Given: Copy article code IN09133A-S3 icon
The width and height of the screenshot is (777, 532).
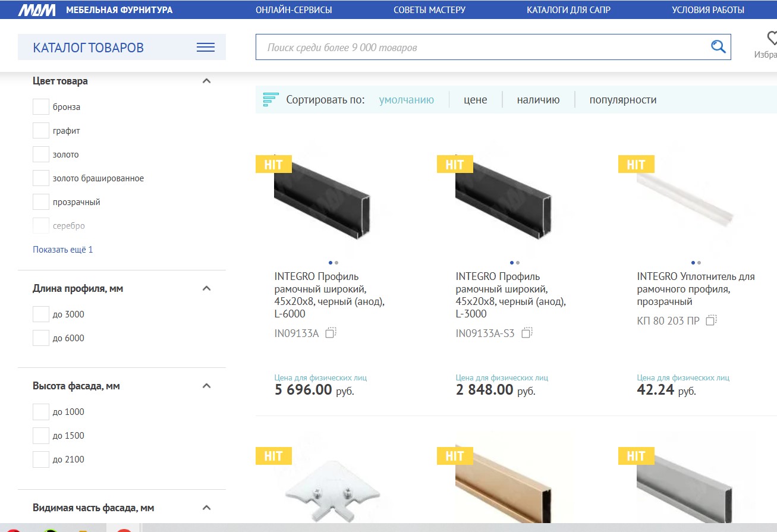Looking at the screenshot, I should (x=527, y=333).
